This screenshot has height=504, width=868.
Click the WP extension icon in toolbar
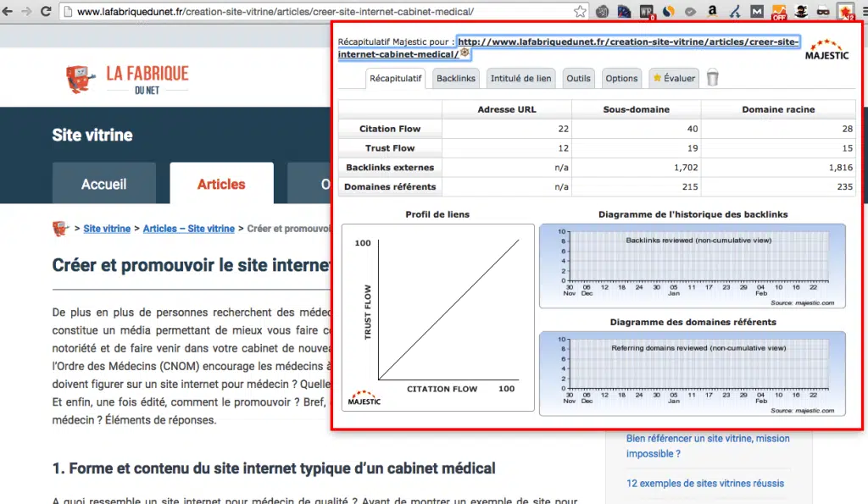coord(647,12)
